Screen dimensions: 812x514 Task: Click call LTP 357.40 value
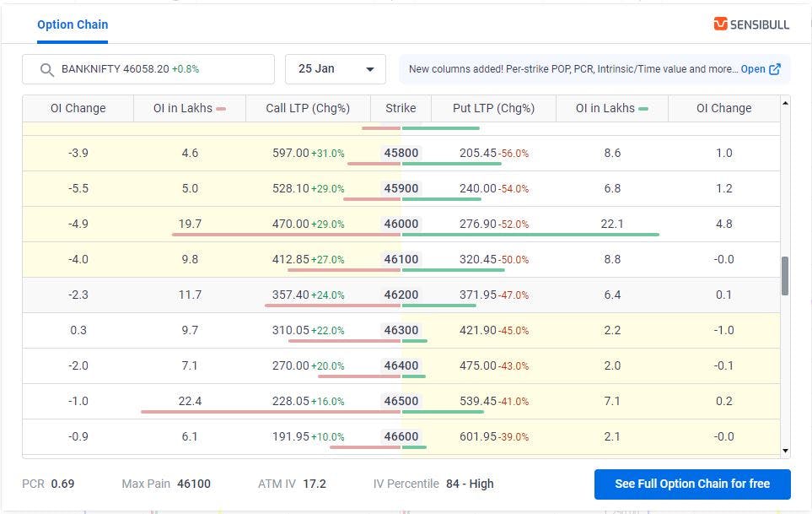click(x=291, y=295)
